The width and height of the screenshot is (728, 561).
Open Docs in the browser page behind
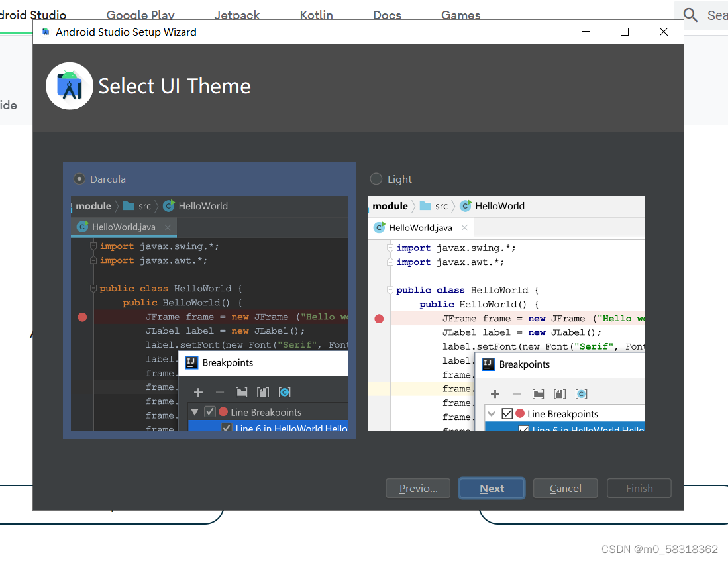tap(387, 15)
